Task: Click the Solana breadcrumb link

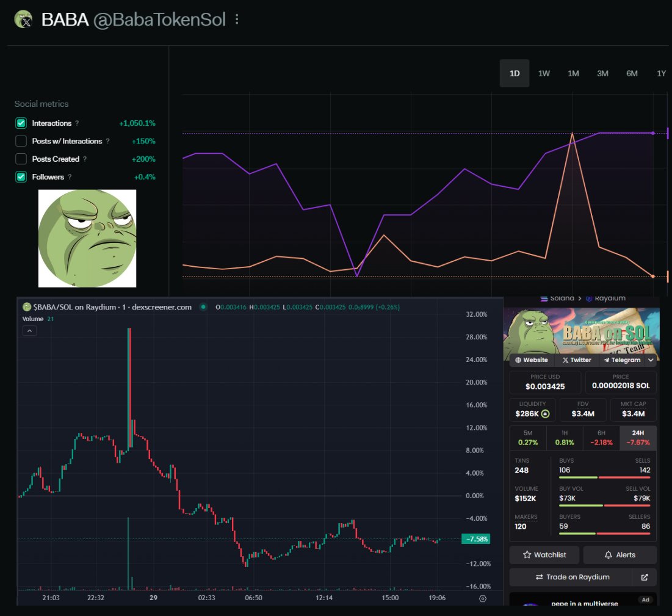Action: (557, 299)
